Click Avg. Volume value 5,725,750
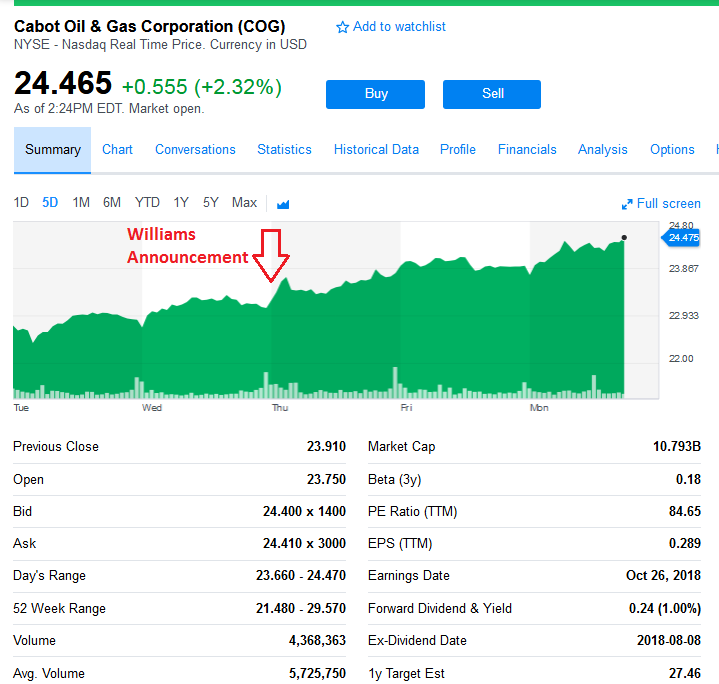This screenshot has height=684, width=719. [x=317, y=673]
